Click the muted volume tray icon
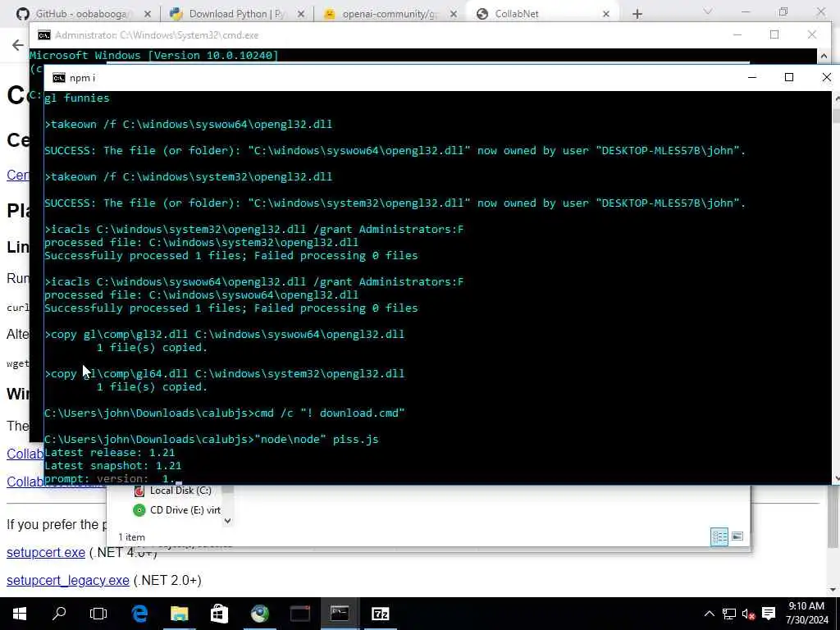Image resolution: width=840 pixels, height=630 pixels. coord(748,614)
